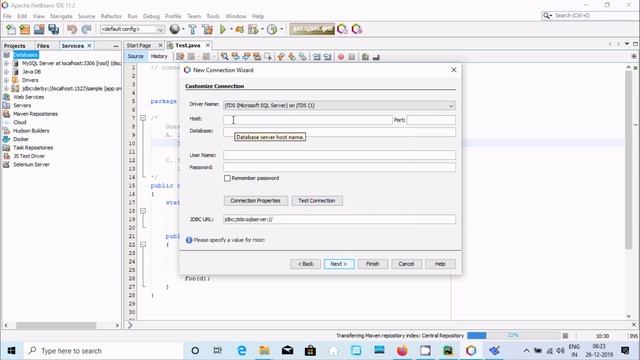Viewport: 640px width, 360px height.
Task: Click the globe browser icon in toolbar
Action: pos(175,29)
